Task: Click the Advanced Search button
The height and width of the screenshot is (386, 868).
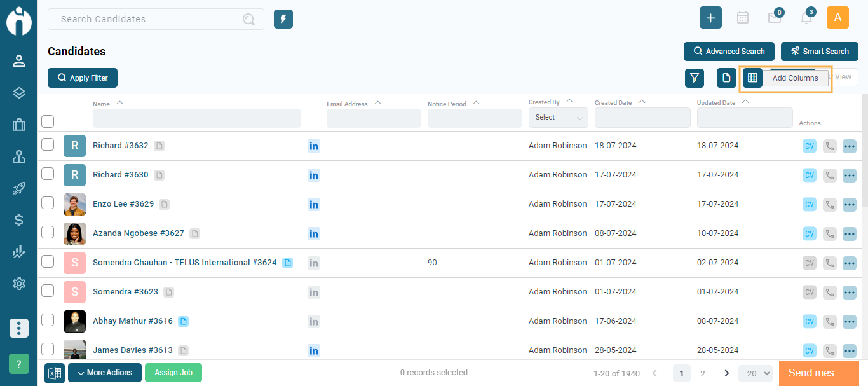Action: coord(729,52)
